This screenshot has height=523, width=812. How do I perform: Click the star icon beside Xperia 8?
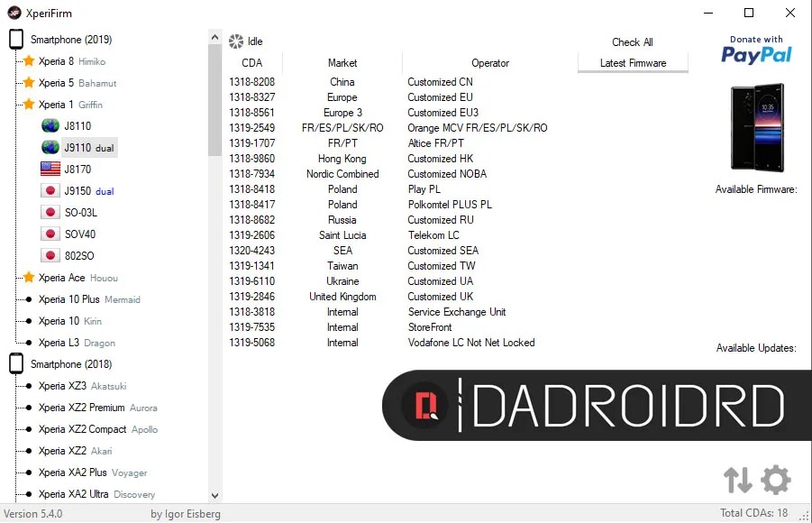tap(29, 61)
